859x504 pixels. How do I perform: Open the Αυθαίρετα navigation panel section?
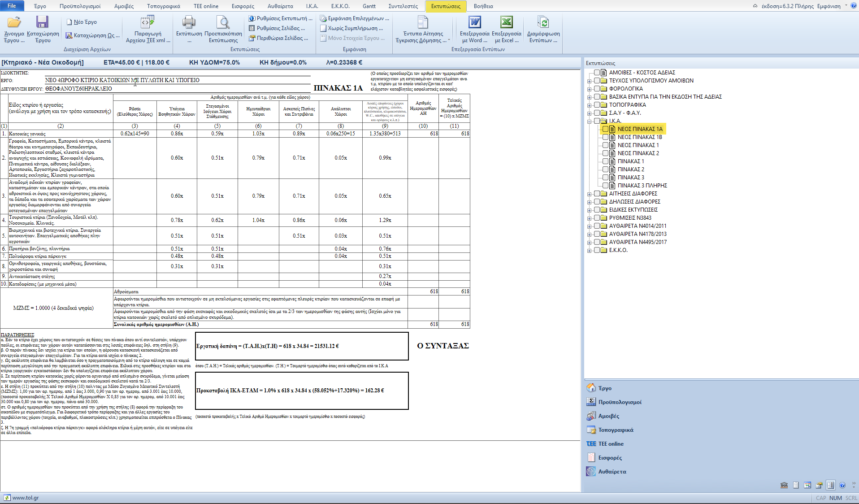[612, 472]
